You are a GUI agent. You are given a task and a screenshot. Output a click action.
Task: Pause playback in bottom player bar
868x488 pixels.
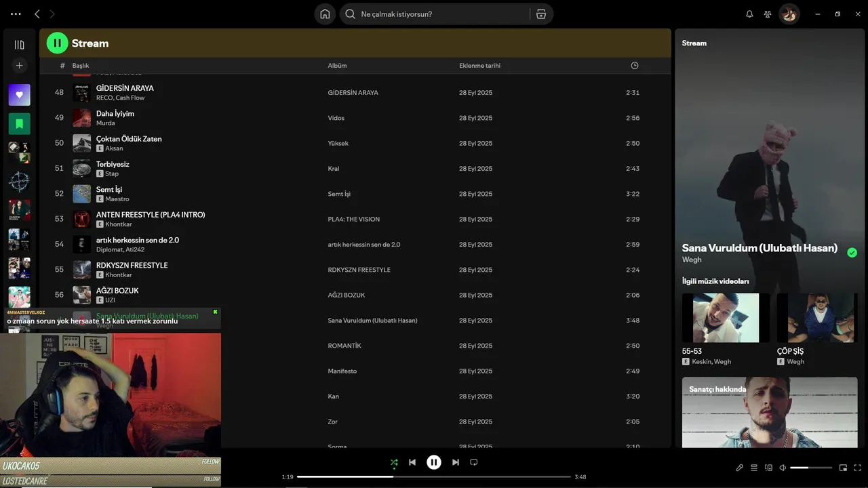pos(434,462)
